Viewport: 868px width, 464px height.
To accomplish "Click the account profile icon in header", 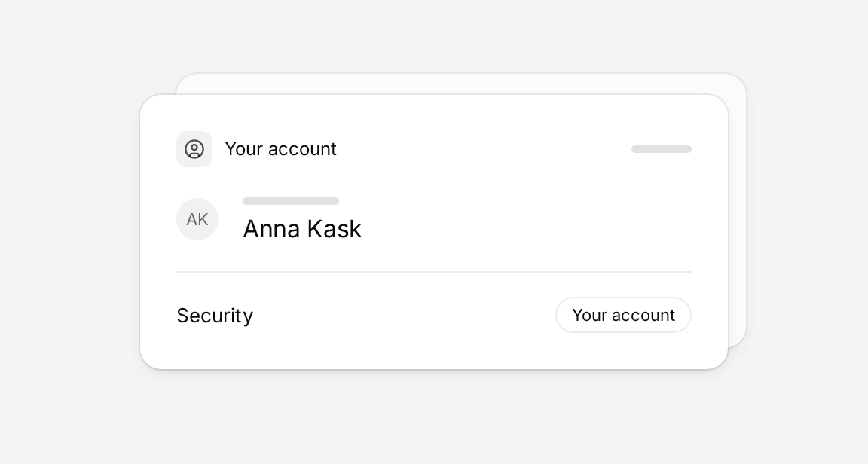I will [x=194, y=149].
